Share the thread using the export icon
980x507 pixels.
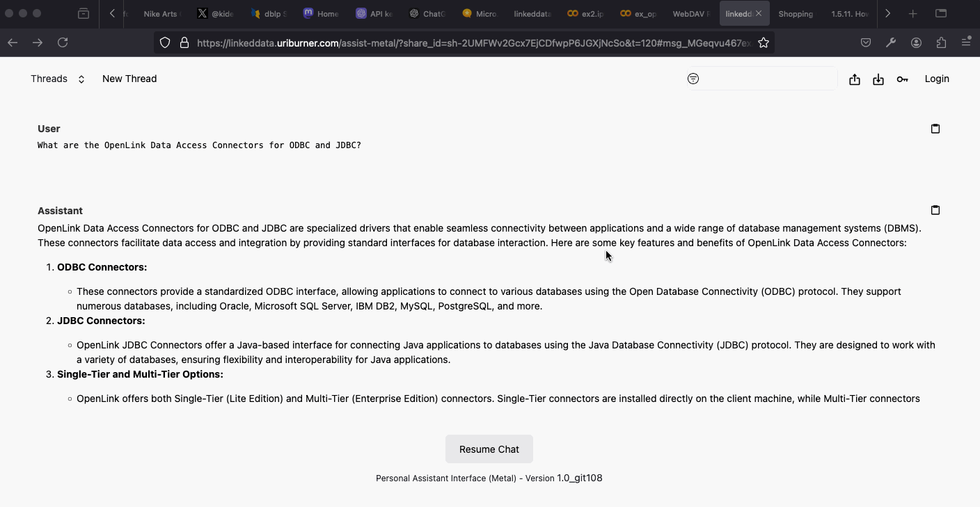(855, 79)
